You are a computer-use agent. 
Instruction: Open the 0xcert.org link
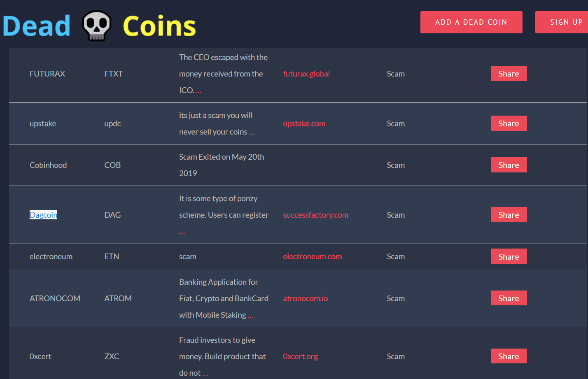pyautogui.click(x=300, y=356)
